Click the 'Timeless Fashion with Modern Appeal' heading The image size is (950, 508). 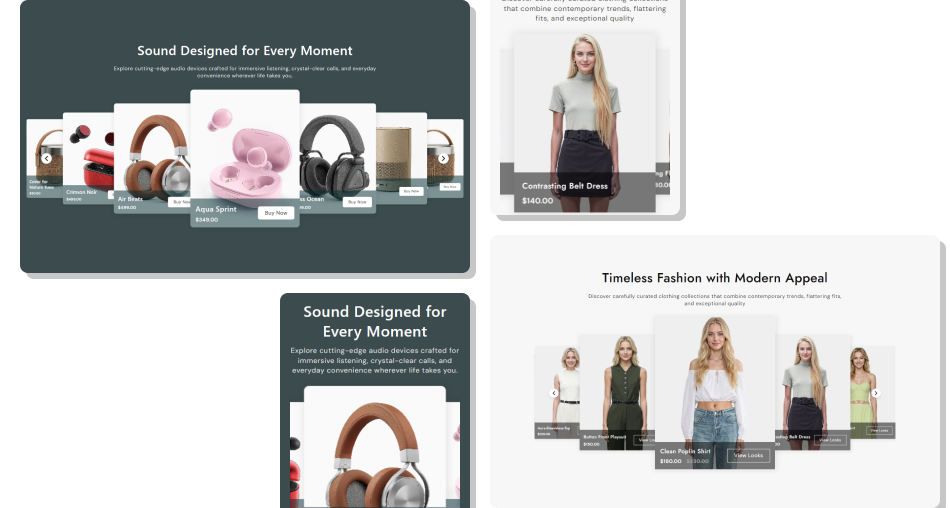point(714,278)
